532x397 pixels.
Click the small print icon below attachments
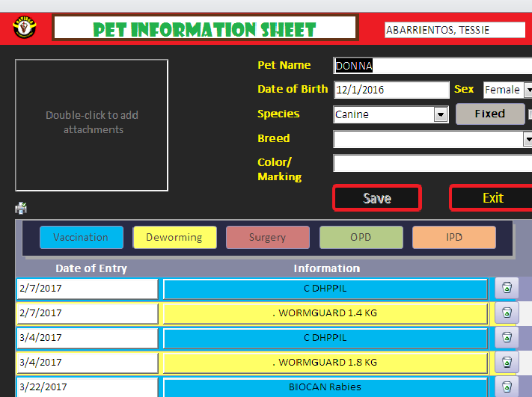(x=21, y=209)
